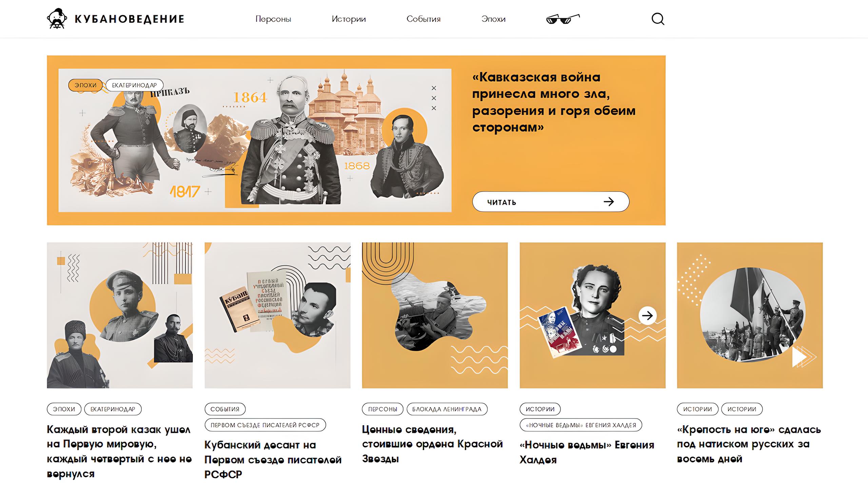The width and height of the screenshot is (868, 488).
Task: Open the ПЕРВОМ СЪЕЗДЕ ПИСАТЕЛЕЙ РСФСР tag
Action: pyautogui.click(x=265, y=425)
